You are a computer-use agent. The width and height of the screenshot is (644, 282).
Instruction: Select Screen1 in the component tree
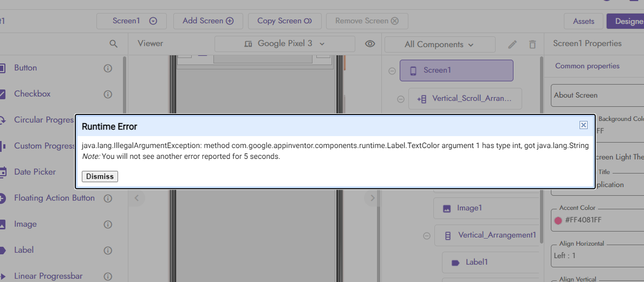[x=456, y=70]
